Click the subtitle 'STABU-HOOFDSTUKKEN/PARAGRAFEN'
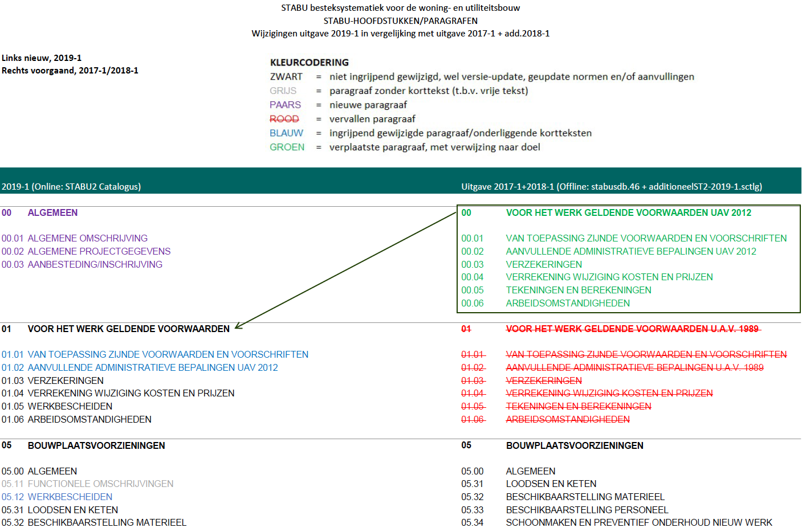 (x=400, y=21)
